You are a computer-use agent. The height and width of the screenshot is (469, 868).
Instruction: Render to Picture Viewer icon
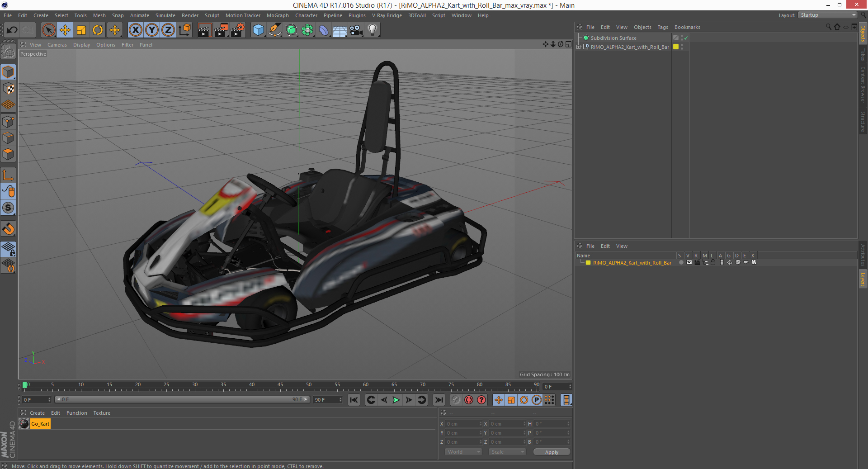221,30
